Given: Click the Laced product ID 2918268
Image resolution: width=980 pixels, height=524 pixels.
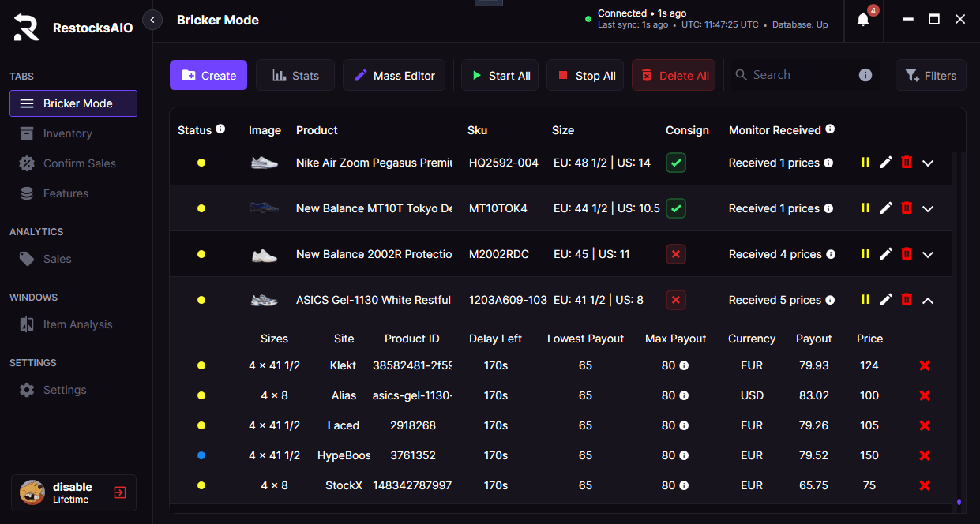Looking at the screenshot, I should pyautogui.click(x=413, y=425).
